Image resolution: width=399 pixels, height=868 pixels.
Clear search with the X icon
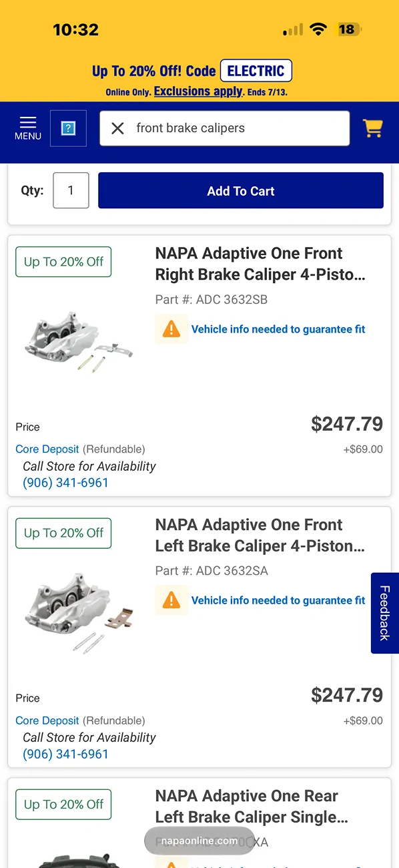coord(117,128)
